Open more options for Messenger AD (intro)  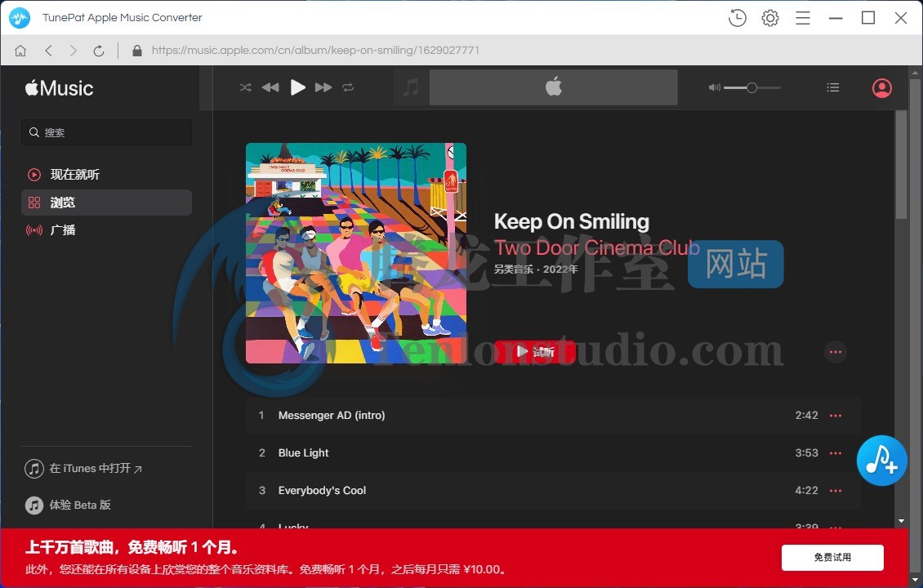(x=836, y=416)
